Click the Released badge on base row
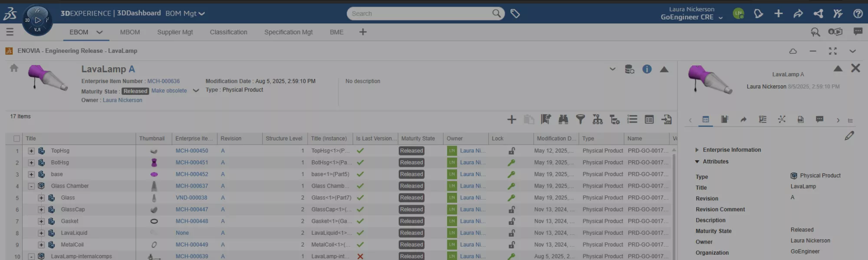 coord(411,174)
